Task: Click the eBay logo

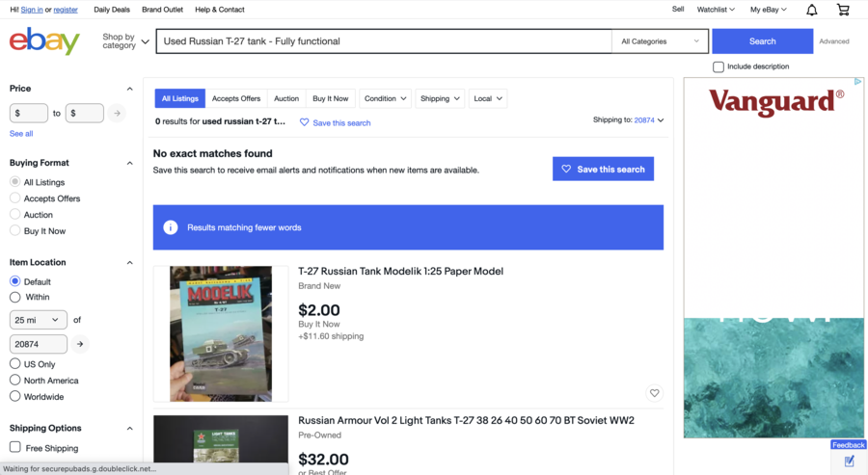Action: coord(44,40)
